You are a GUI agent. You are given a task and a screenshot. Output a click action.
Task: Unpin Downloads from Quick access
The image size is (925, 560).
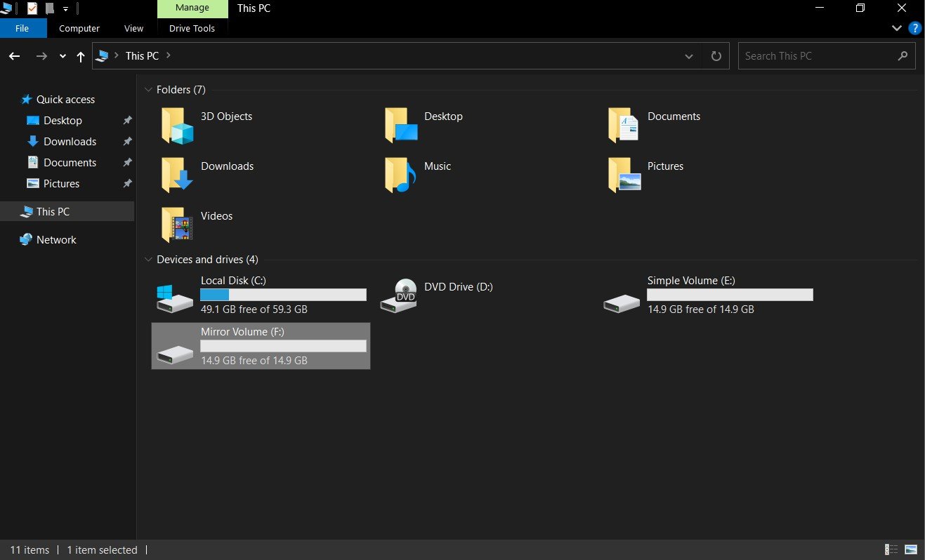pos(127,142)
